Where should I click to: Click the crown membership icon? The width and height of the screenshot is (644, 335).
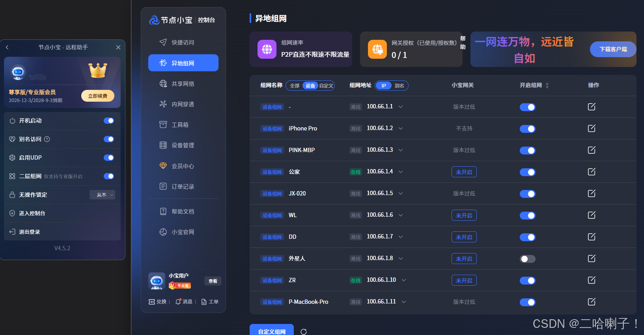(x=98, y=71)
